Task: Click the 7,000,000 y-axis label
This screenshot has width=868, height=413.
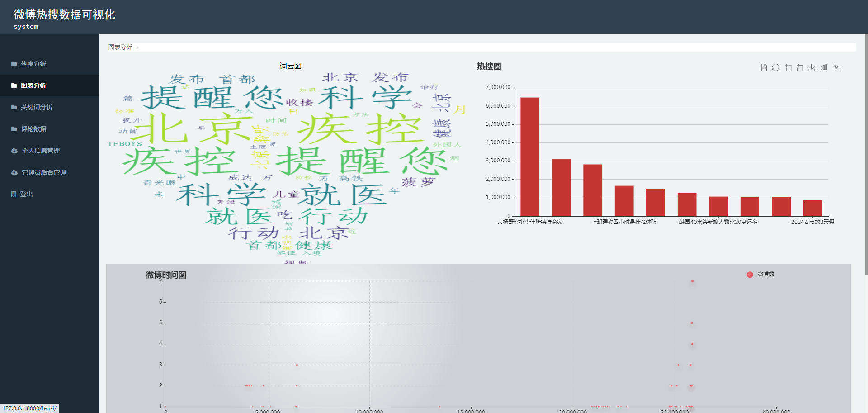Action: click(498, 87)
